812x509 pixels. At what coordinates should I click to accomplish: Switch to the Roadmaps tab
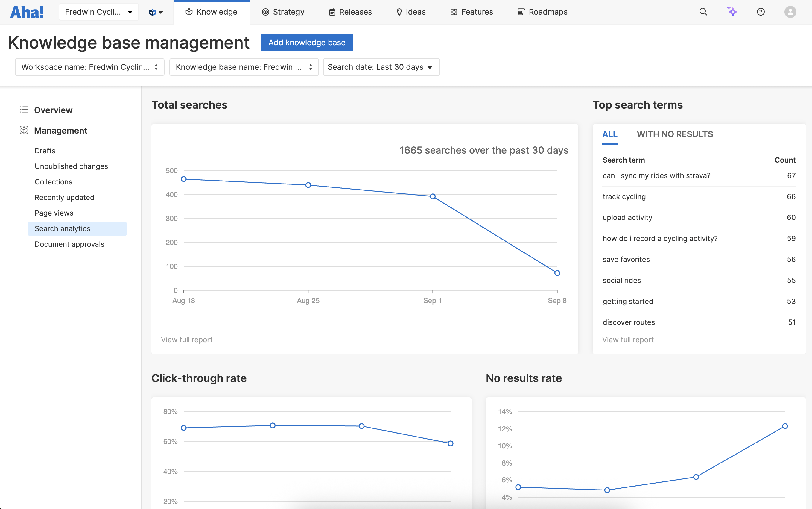[x=542, y=12]
